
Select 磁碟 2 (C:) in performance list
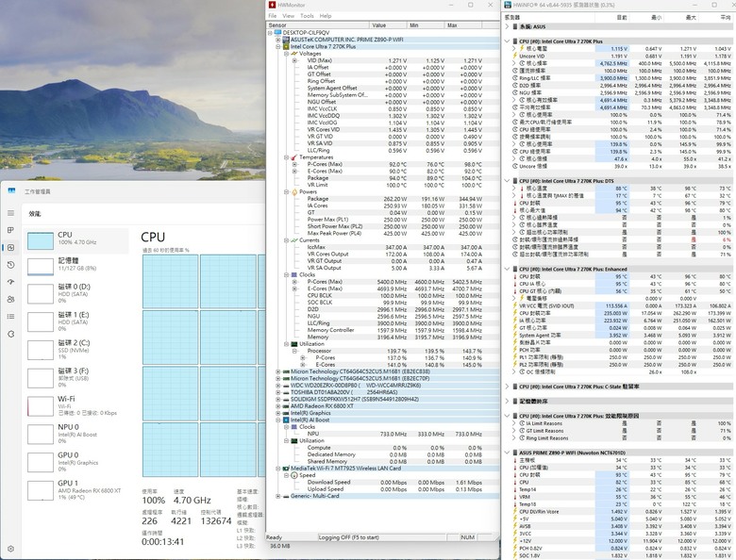click(76, 350)
